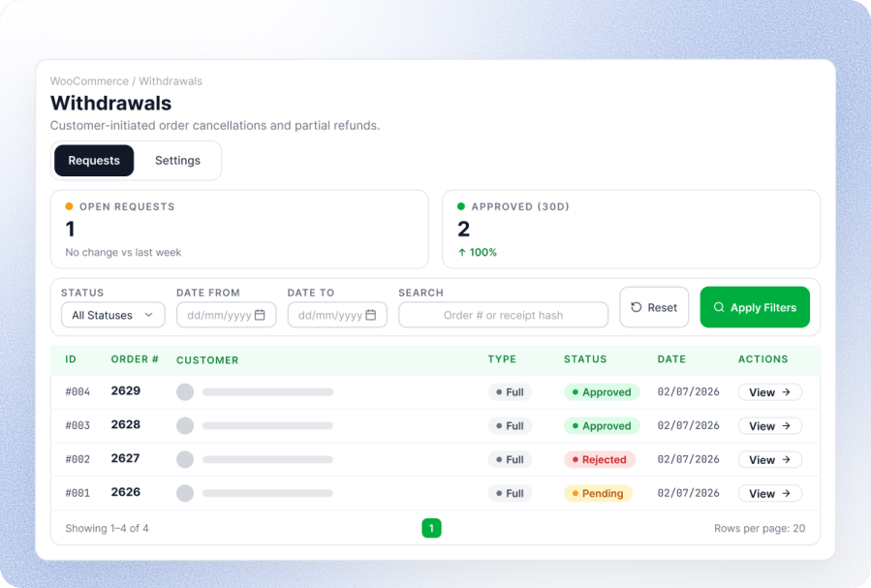The width and height of the screenshot is (871, 588).
Task: Open the Date From calendar picker icon
Action: click(260, 315)
